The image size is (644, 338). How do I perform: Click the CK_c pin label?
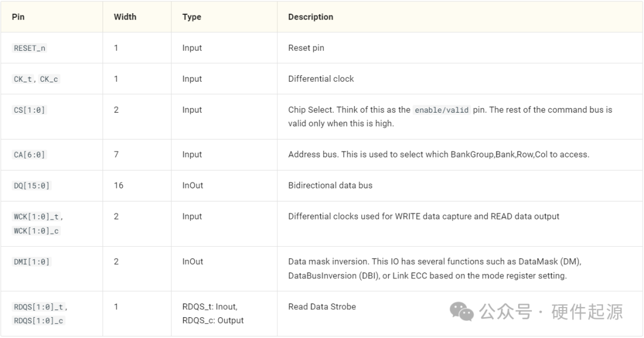49,79
